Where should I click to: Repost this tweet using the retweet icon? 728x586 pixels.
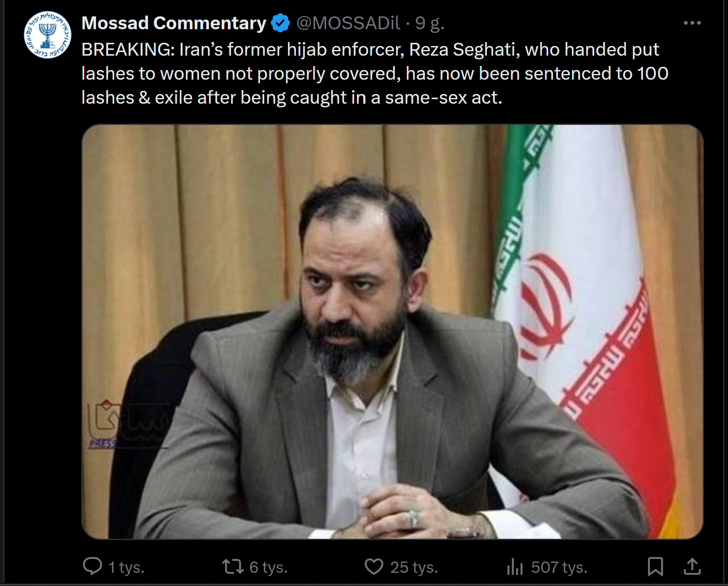coord(233,566)
